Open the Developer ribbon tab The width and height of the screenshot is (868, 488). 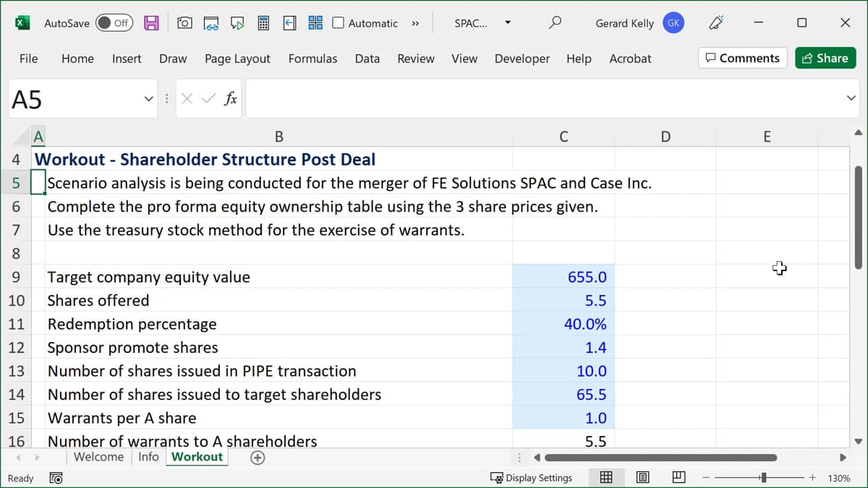click(522, 59)
